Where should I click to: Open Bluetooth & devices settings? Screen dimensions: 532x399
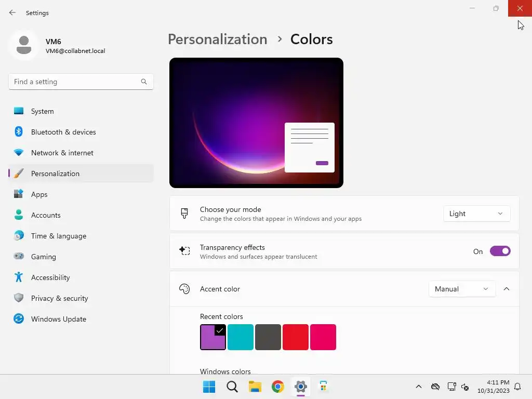[81, 132]
